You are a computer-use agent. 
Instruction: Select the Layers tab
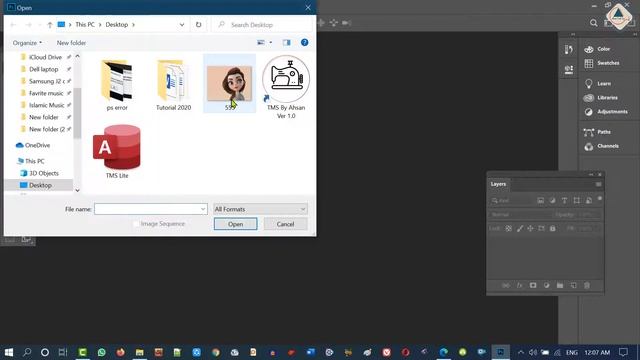[x=498, y=184]
